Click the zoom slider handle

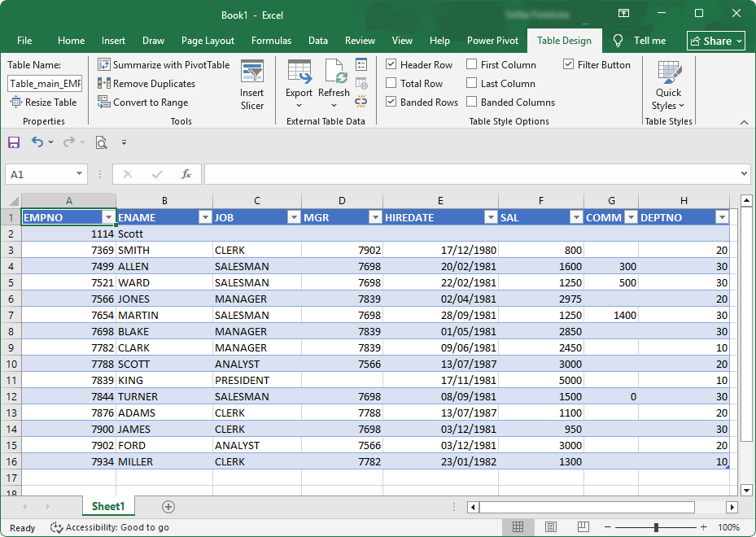click(x=656, y=527)
